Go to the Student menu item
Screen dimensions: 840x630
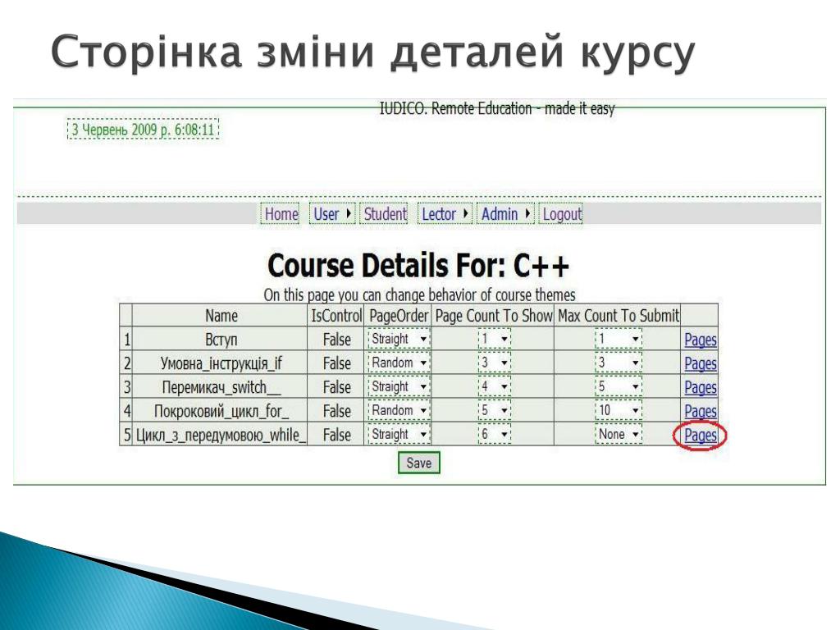click(x=385, y=214)
